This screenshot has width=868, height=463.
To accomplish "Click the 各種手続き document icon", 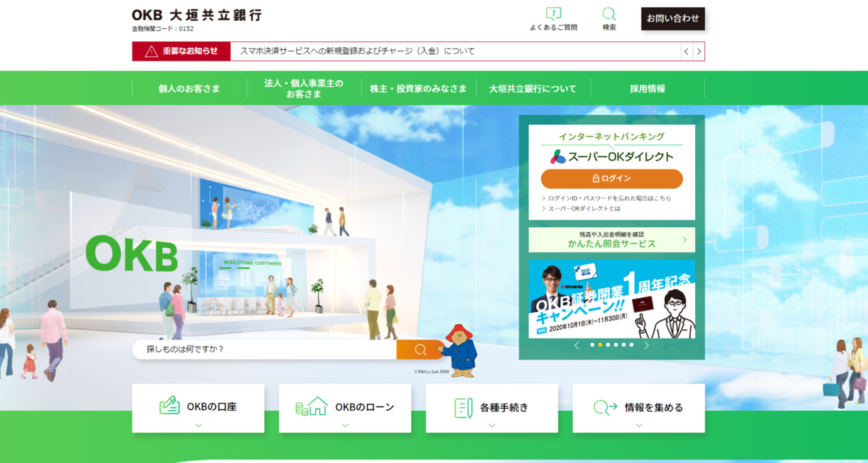I will [463, 407].
